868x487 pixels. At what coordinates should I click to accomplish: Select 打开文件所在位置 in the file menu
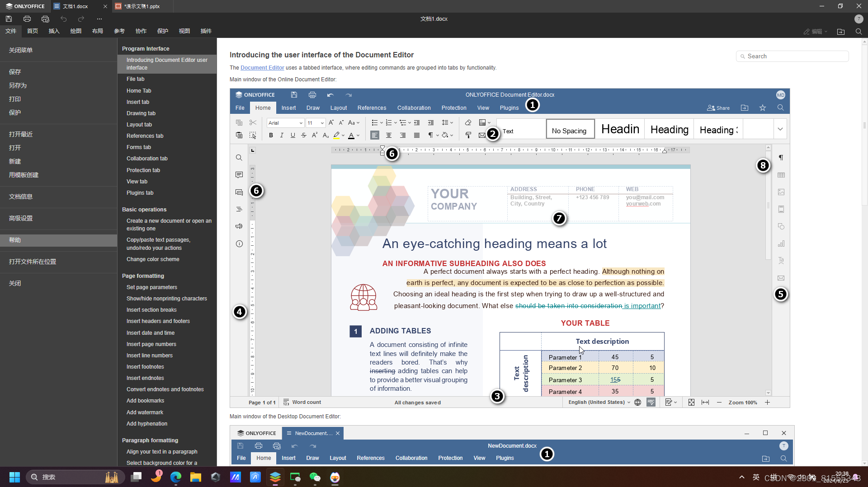(59, 262)
